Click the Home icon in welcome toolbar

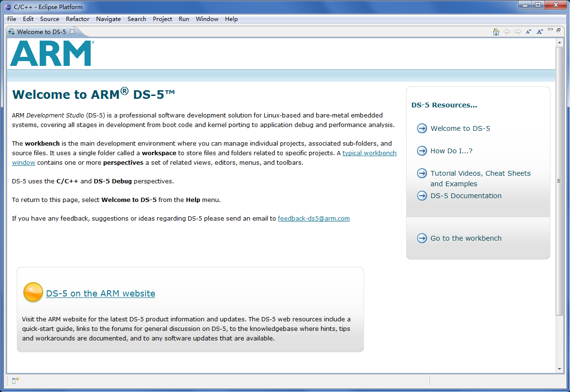[496, 32]
